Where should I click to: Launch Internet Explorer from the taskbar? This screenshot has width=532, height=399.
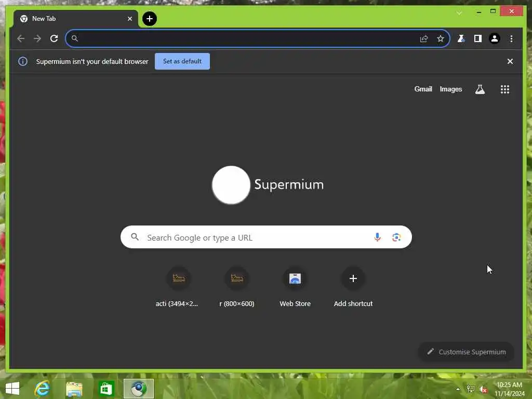(x=43, y=389)
